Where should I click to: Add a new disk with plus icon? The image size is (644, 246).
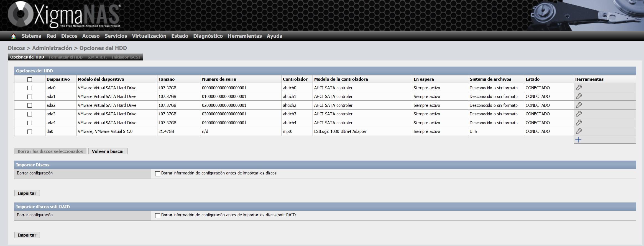click(x=578, y=140)
